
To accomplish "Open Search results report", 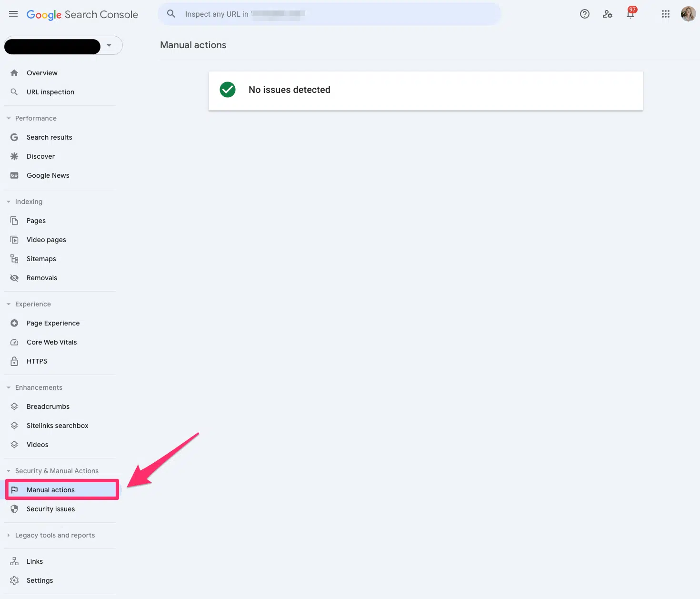I will (x=50, y=137).
